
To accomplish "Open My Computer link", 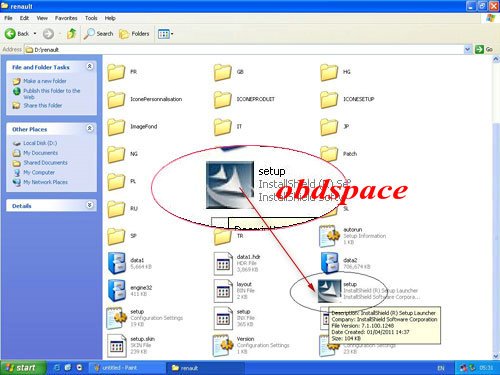I will coord(39,172).
